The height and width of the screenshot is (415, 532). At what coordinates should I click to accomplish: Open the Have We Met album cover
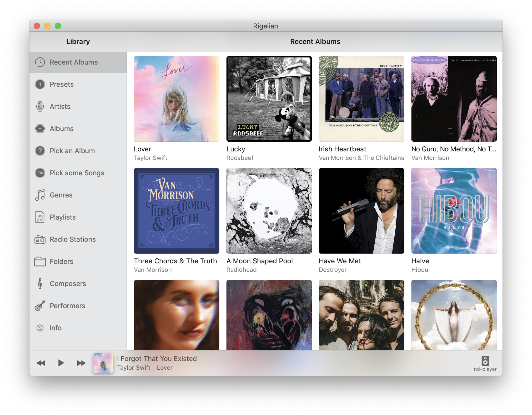click(x=362, y=211)
